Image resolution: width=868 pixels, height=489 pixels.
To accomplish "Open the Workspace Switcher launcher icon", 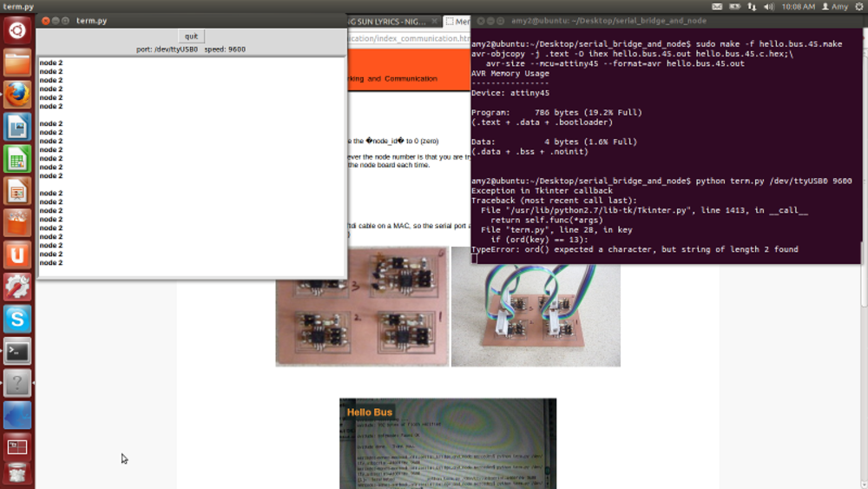I will coord(17,446).
